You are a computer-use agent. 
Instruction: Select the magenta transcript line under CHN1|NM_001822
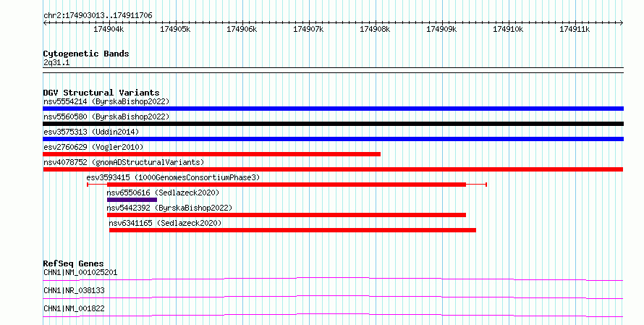pyautogui.click(x=333, y=316)
